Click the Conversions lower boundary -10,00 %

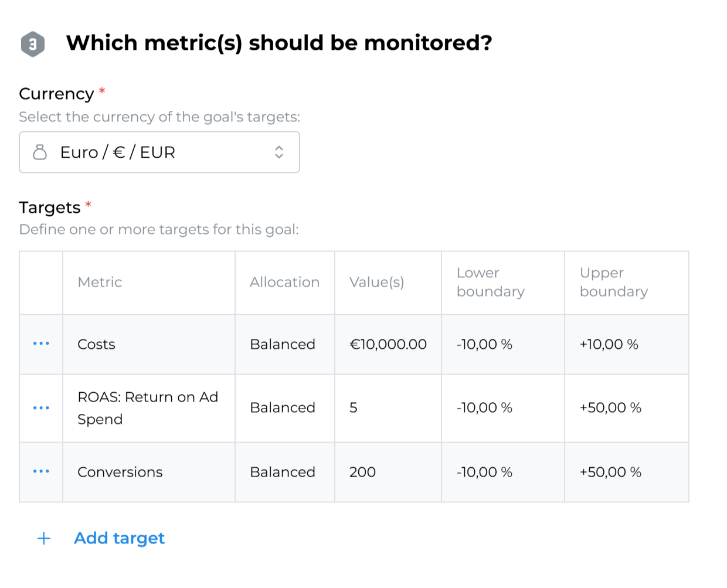[484, 473]
